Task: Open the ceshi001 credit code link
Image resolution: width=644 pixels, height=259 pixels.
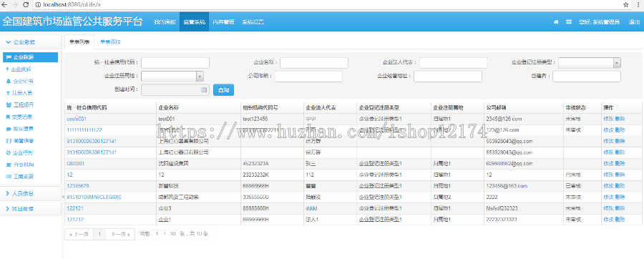Action: pyautogui.click(x=77, y=119)
